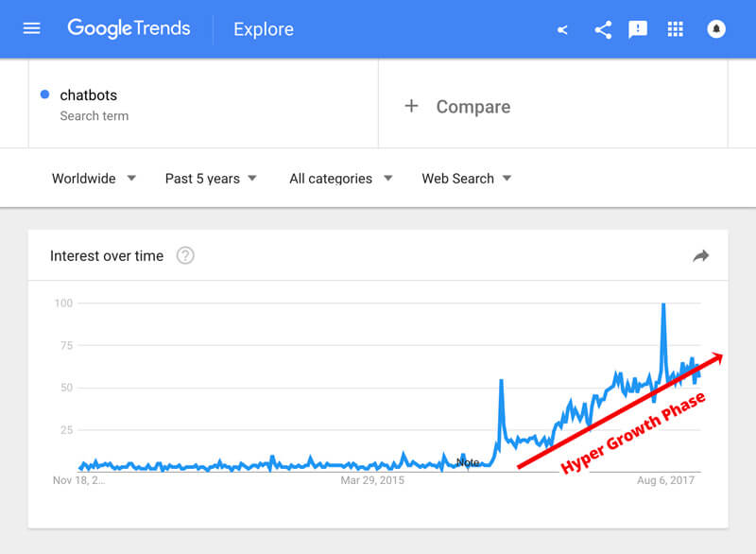Open the send feedback icon
Image resolution: width=756 pixels, height=554 pixels.
(x=637, y=29)
